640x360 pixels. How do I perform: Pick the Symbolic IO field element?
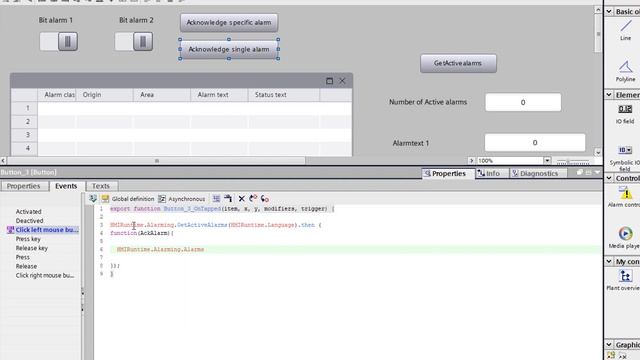(625, 150)
